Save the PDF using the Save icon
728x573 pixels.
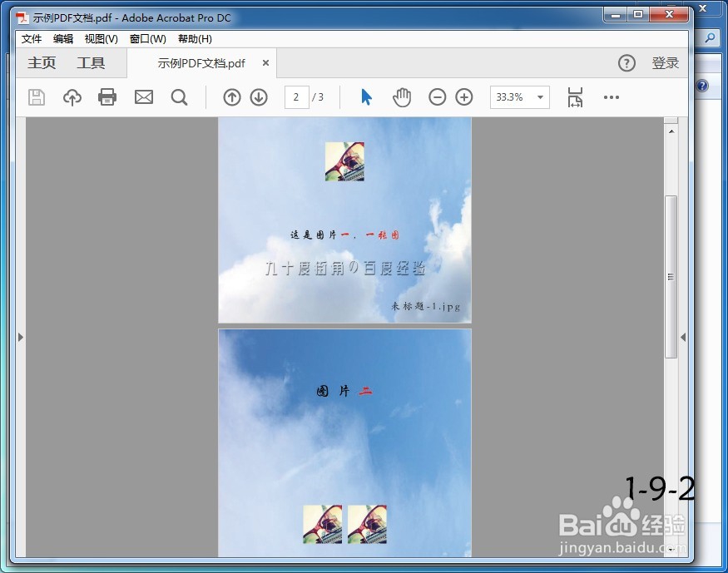[x=35, y=97]
